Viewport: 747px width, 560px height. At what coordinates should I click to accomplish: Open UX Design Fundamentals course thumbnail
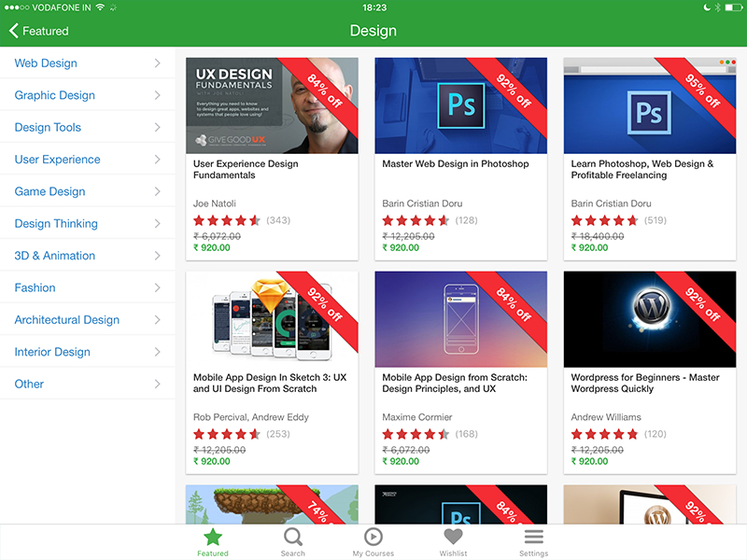pyautogui.click(x=272, y=105)
